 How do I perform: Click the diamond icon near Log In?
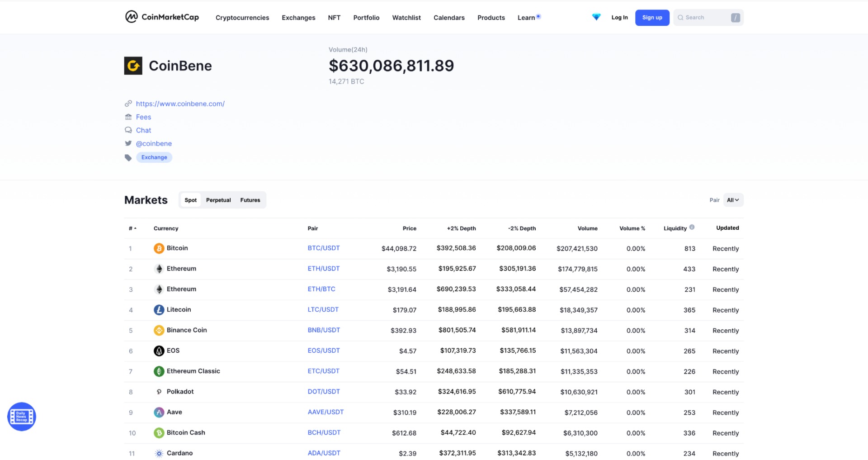pyautogui.click(x=596, y=17)
